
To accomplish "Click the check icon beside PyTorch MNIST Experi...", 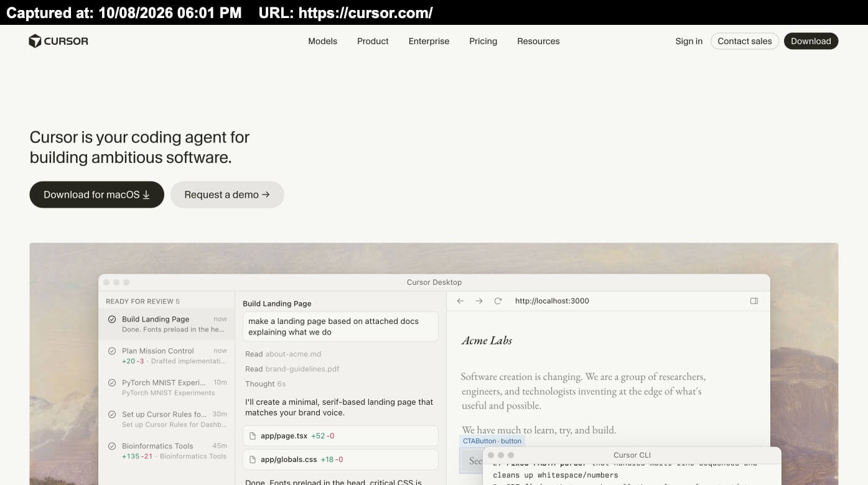I will tap(112, 382).
